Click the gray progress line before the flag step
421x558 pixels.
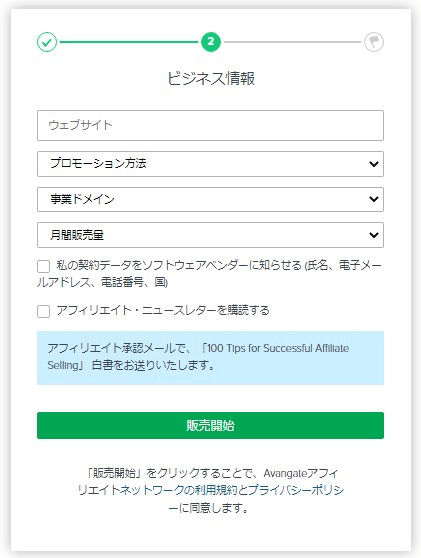(293, 42)
